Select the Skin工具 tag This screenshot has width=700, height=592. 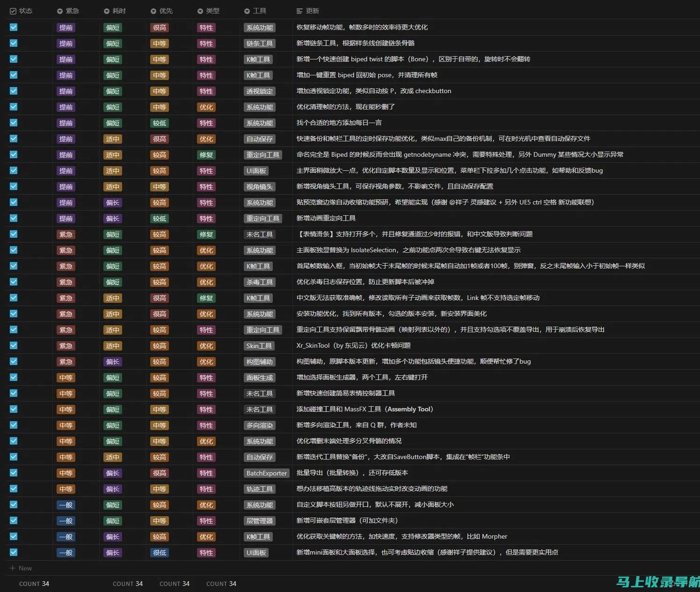click(x=259, y=346)
